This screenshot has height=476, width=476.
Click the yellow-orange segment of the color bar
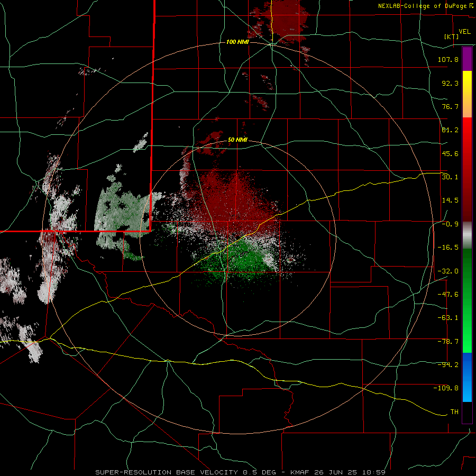tap(467, 94)
